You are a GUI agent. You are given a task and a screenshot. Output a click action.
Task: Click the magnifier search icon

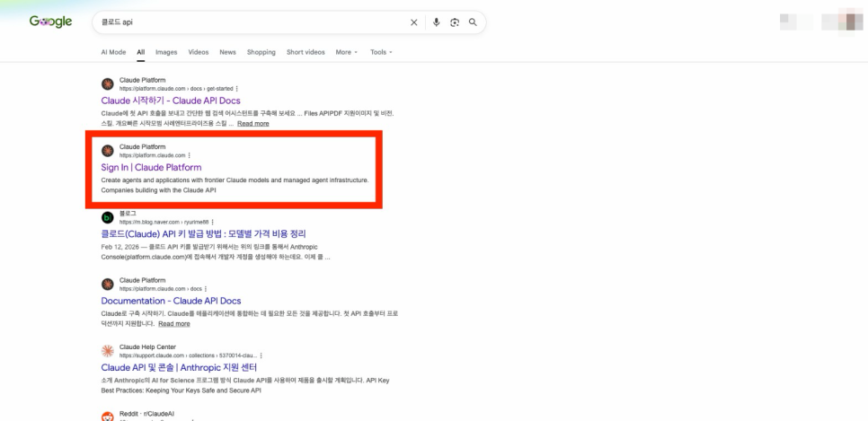pos(473,22)
